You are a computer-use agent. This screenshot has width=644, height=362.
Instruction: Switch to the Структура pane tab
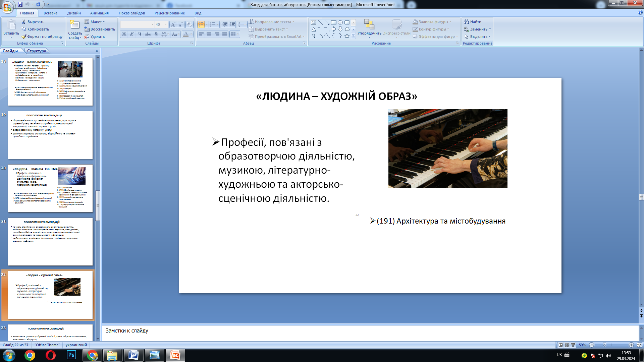pos(36,51)
